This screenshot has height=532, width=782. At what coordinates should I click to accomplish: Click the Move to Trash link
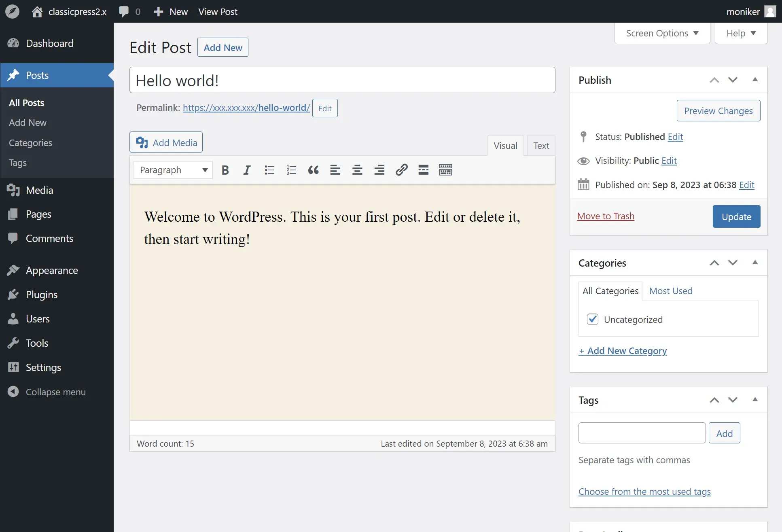tap(606, 216)
